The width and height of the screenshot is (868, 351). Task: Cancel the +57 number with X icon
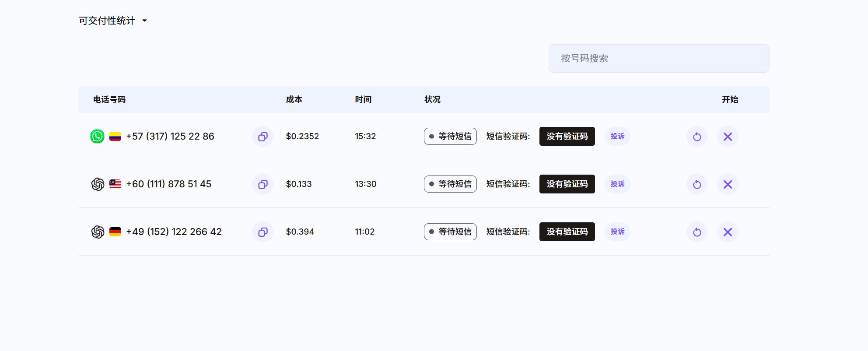728,137
